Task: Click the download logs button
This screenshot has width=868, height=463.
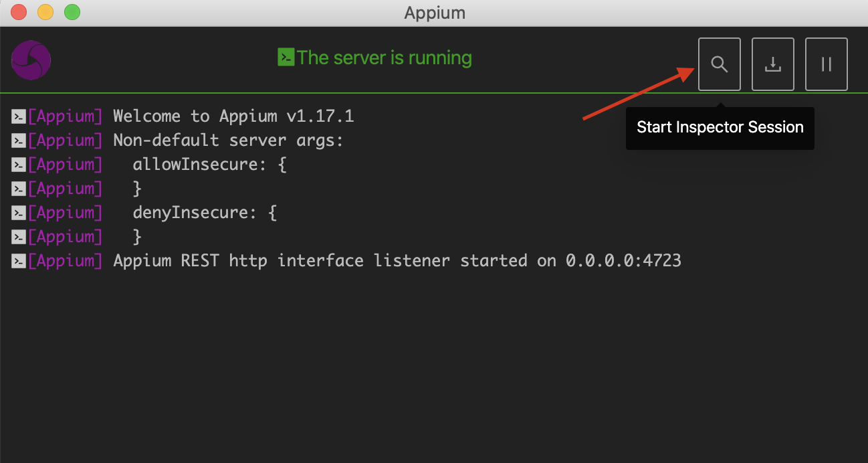Action: pyautogui.click(x=772, y=64)
